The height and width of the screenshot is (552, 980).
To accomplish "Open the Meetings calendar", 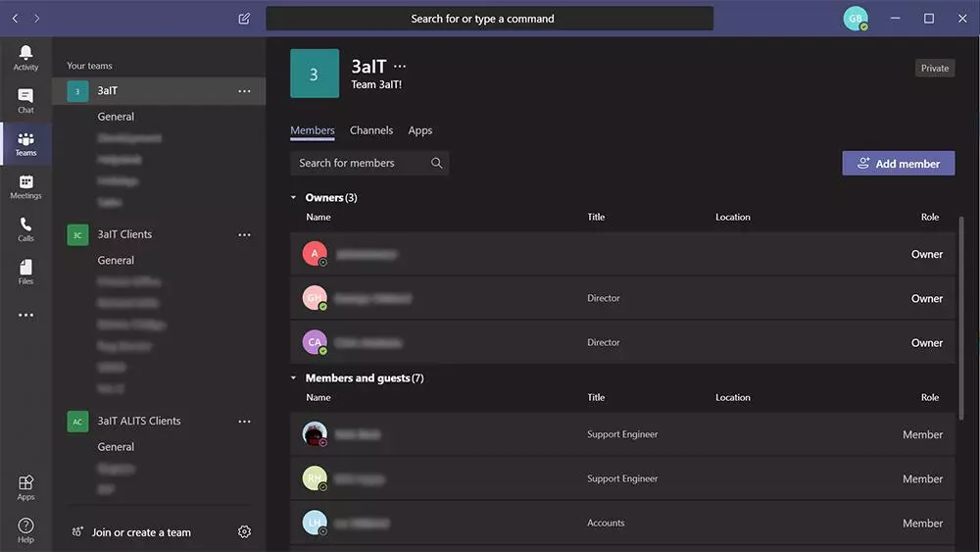I will [x=25, y=187].
